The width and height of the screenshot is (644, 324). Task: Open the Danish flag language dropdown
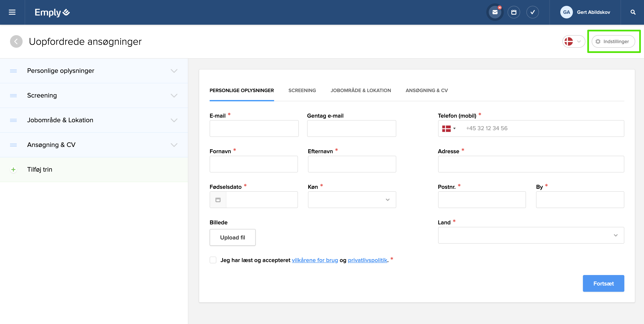pos(573,41)
